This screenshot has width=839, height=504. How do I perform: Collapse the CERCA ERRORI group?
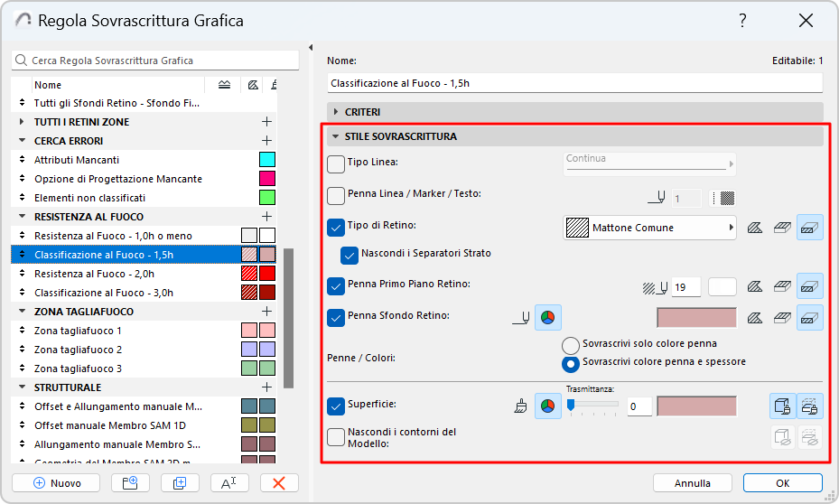pos(22,140)
